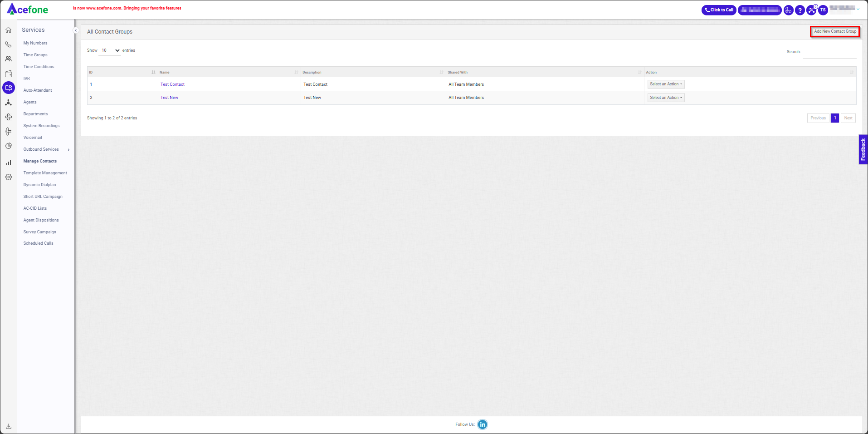Open Voicemail menu item
Viewport: 868px width, 434px height.
point(33,138)
